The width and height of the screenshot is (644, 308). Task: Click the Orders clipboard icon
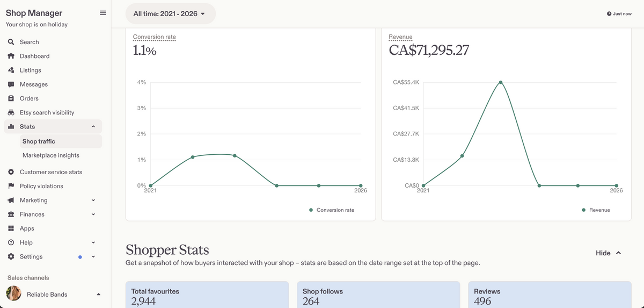pos(11,98)
